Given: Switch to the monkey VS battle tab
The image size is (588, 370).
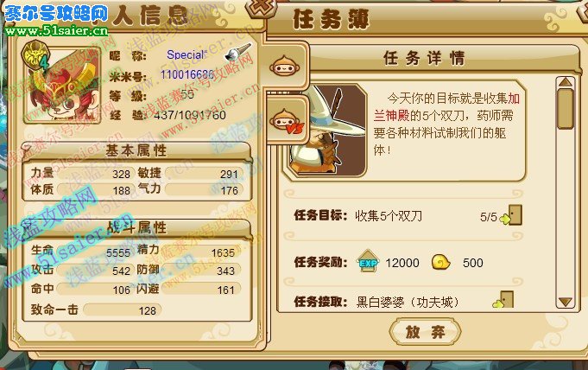Looking at the screenshot, I should [287, 121].
